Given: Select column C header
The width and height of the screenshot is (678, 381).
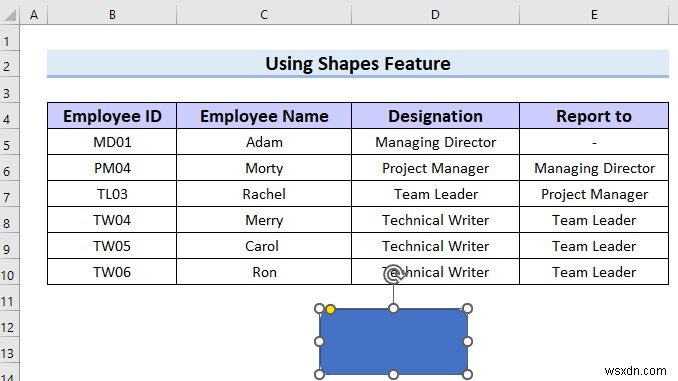Looking at the screenshot, I should pyautogui.click(x=264, y=15).
